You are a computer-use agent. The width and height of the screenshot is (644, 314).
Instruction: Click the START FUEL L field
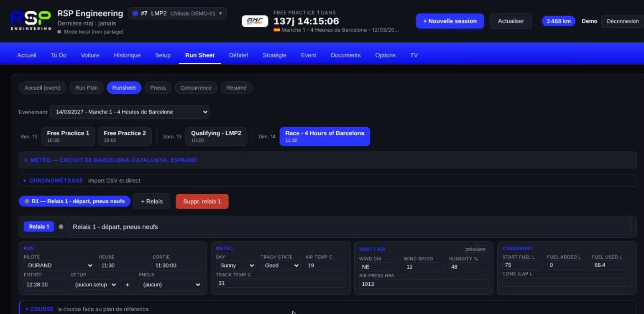pos(522,265)
